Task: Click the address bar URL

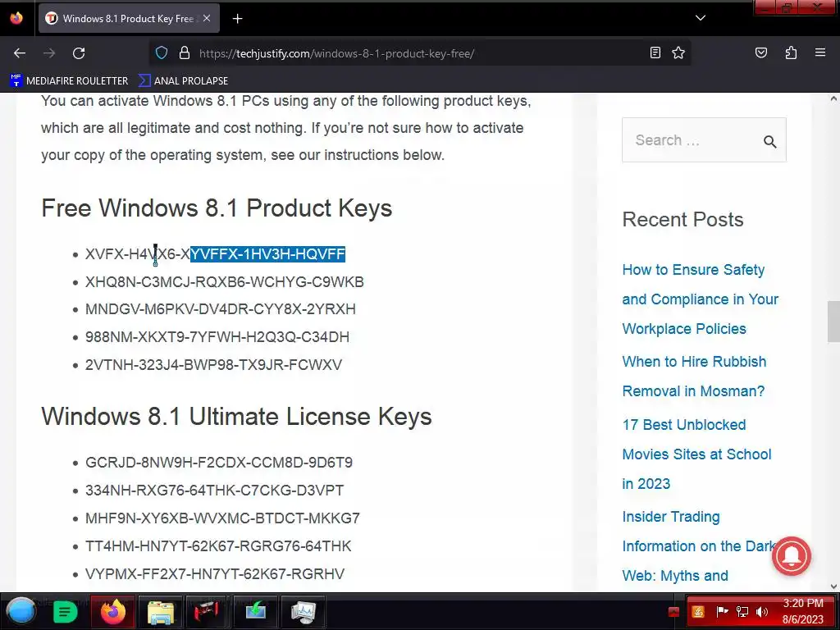Action: pyautogui.click(x=336, y=53)
